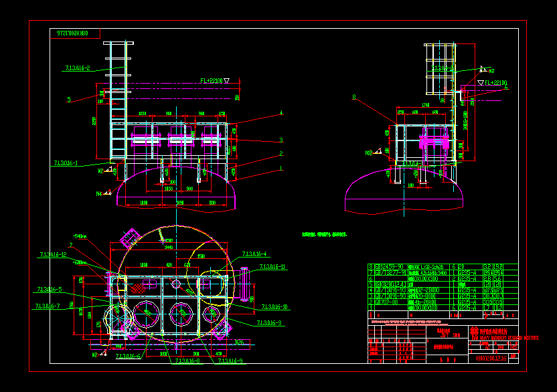Screen dimensions: 557x392
Task: Pick balloon number 8 in the side elevation
Action: (353, 96)
